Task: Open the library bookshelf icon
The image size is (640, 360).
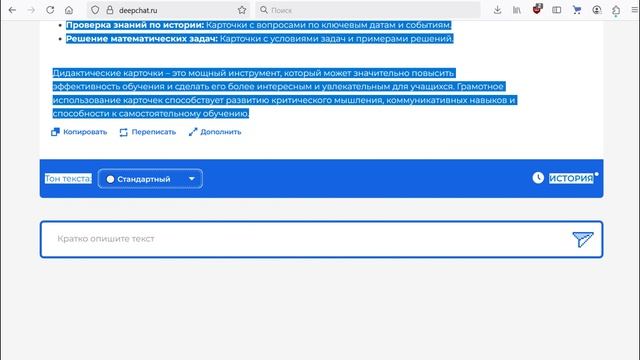Action: coord(517,10)
